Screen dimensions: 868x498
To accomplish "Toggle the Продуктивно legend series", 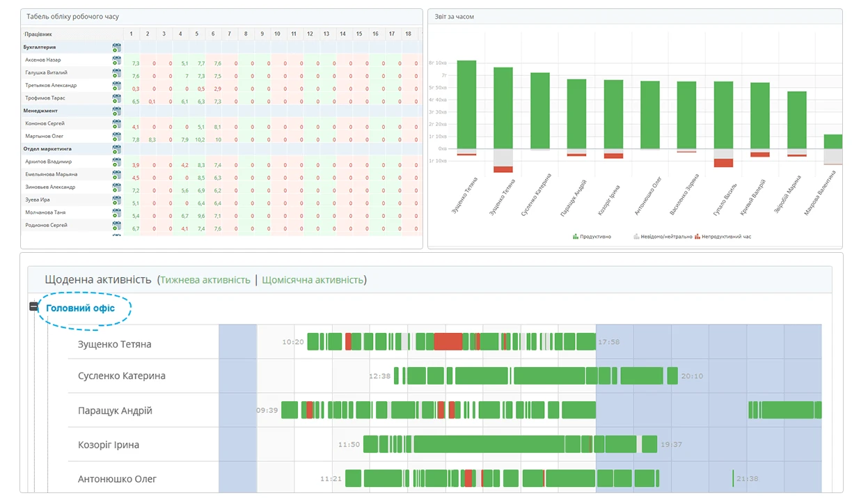I will click(x=592, y=237).
